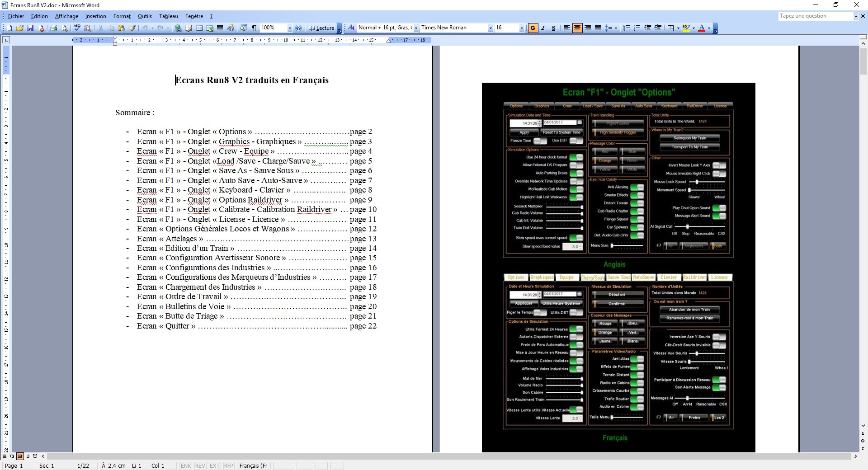The image size is (868, 470).
Task: Switch to Outline view (mode plan)
Action: tap(28, 456)
